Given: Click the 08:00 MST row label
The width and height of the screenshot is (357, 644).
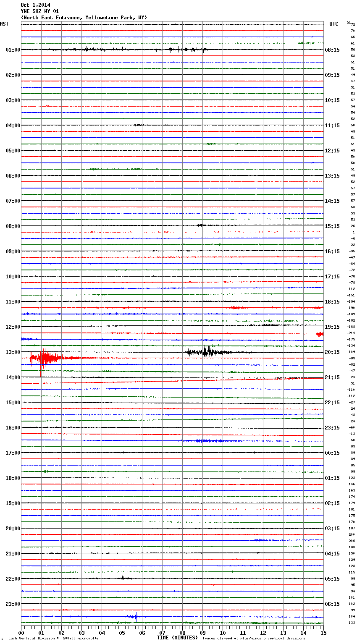Looking at the screenshot, I should click(13, 226).
